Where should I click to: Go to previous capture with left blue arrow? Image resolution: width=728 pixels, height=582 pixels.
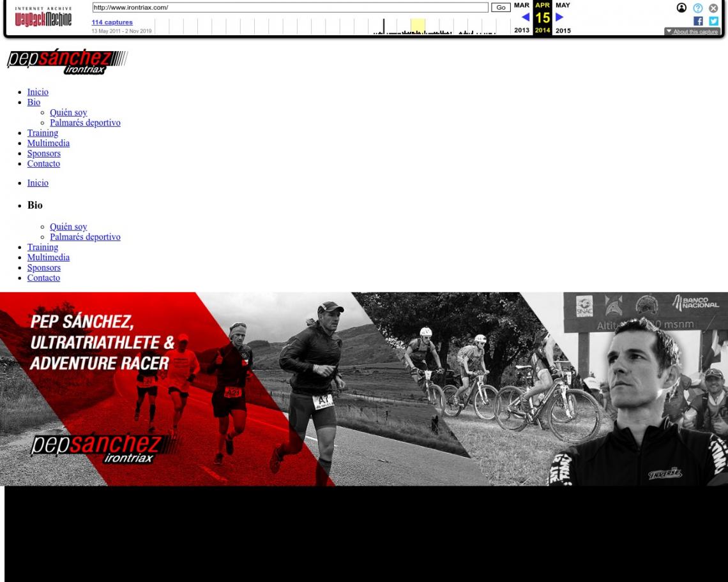pos(526,17)
